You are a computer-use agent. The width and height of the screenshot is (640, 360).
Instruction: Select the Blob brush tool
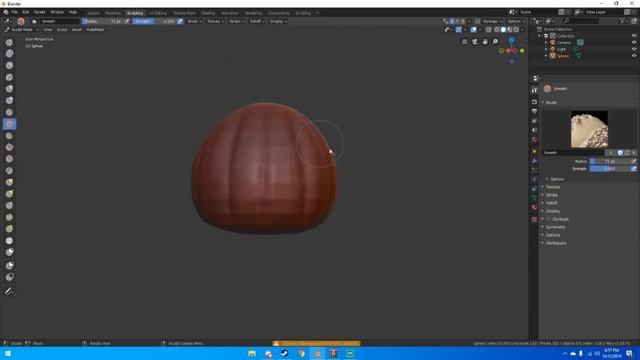pos(9,100)
